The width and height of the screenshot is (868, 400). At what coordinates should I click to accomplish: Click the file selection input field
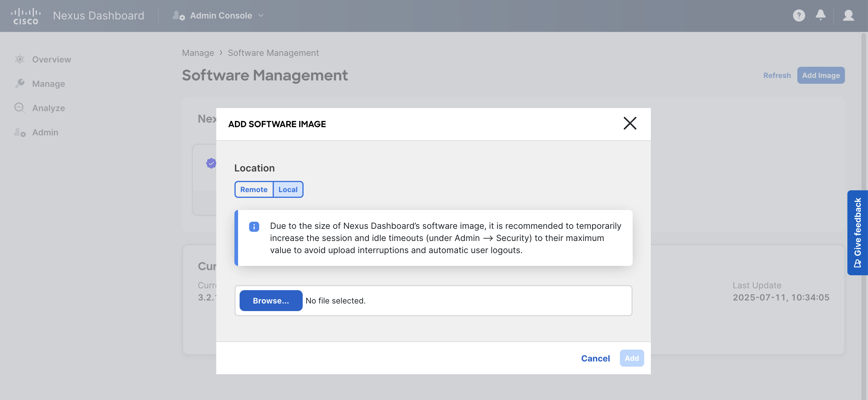(x=433, y=300)
